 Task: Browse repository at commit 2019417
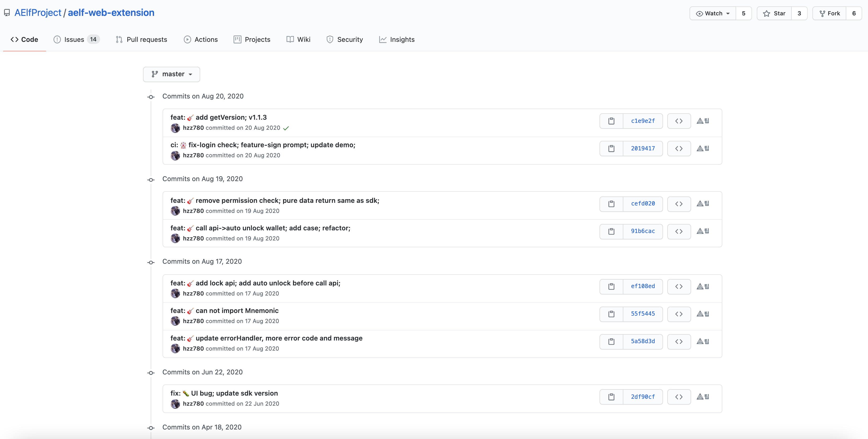[679, 149]
